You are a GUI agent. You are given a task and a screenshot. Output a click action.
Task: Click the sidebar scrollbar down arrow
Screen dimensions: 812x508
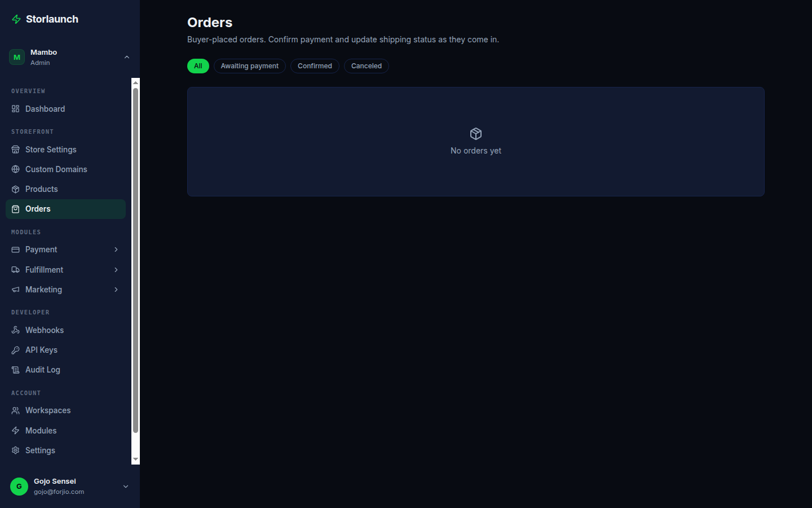point(135,459)
